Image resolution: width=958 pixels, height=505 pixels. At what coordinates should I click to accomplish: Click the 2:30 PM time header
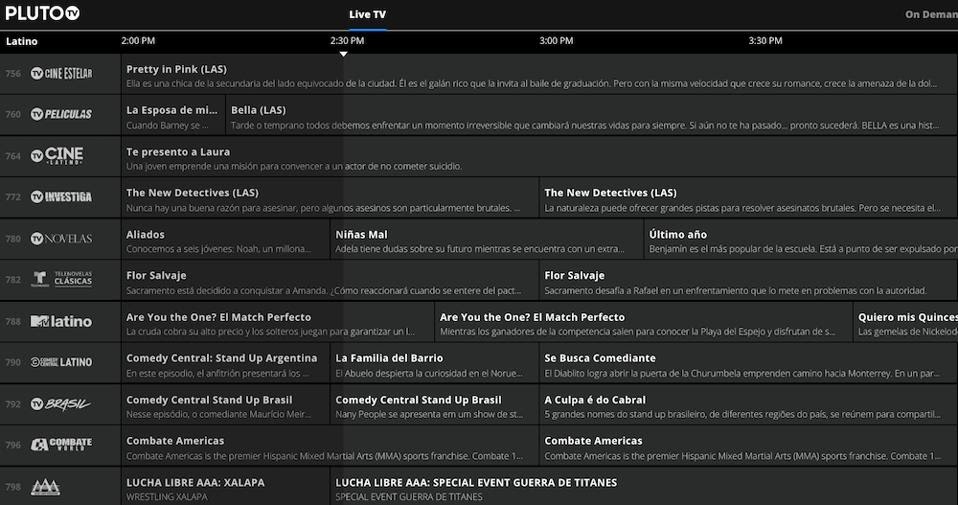(x=347, y=40)
